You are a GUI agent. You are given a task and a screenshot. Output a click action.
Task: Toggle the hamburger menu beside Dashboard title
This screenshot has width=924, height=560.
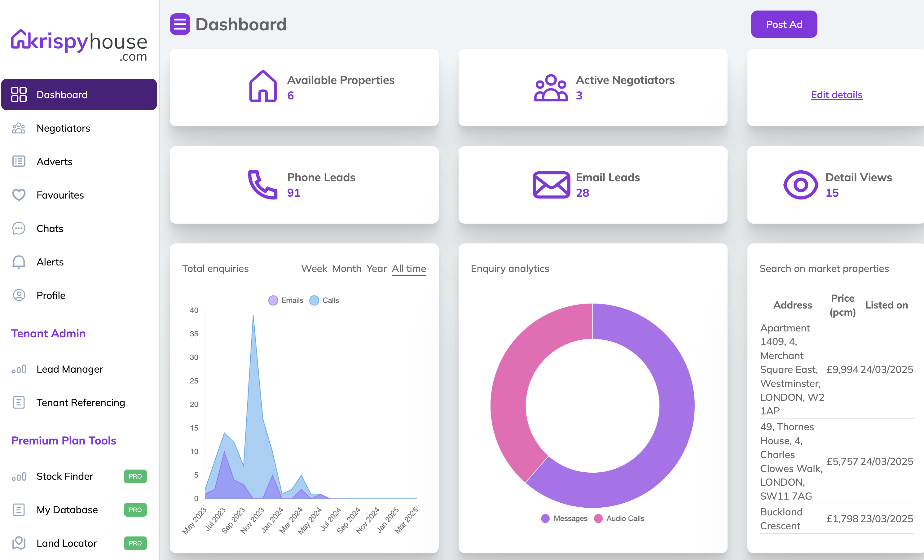point(180,24)
